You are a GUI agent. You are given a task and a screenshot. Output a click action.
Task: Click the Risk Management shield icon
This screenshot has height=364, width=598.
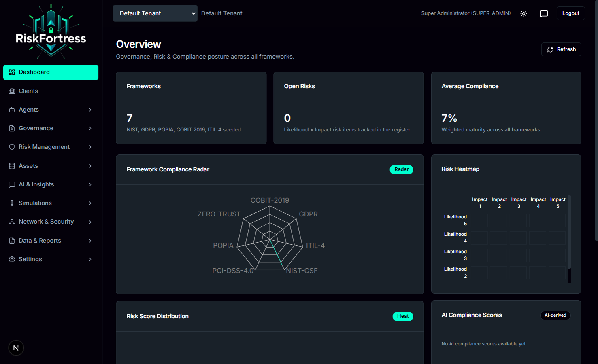(12, 147)
